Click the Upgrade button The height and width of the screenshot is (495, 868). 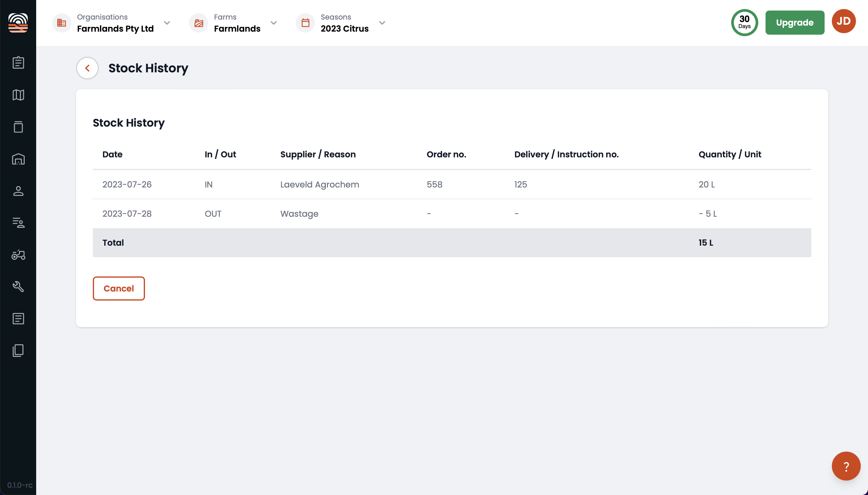[794, 22]
